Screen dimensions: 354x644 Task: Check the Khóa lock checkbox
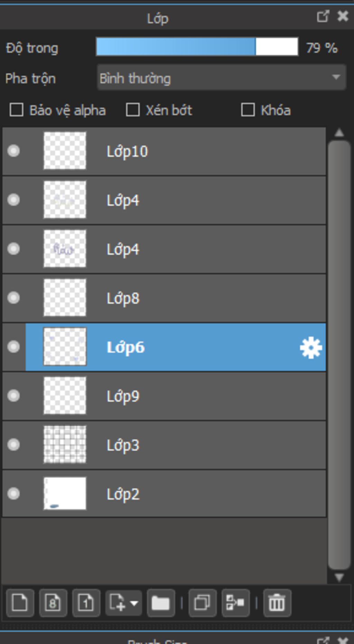(248, 110)
